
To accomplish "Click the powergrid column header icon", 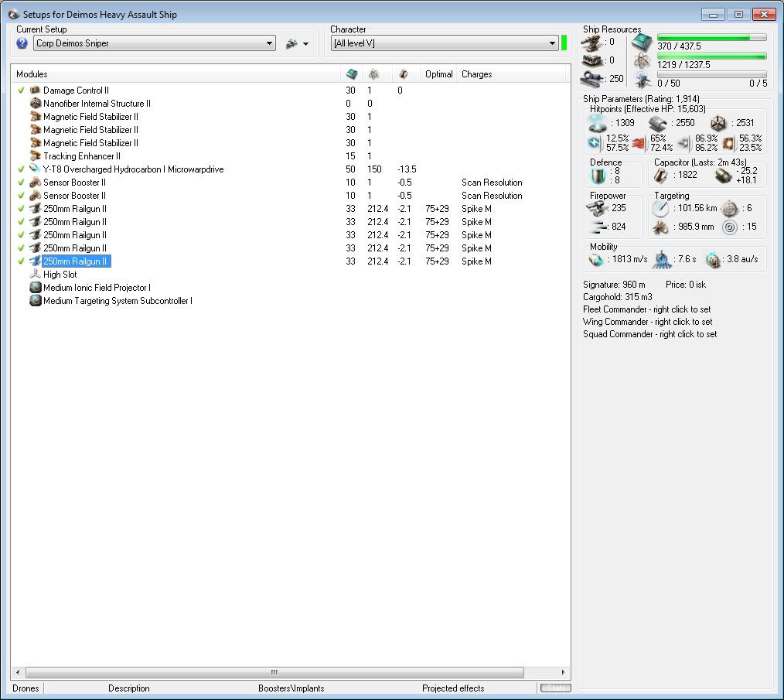I will tap(373, 74).
